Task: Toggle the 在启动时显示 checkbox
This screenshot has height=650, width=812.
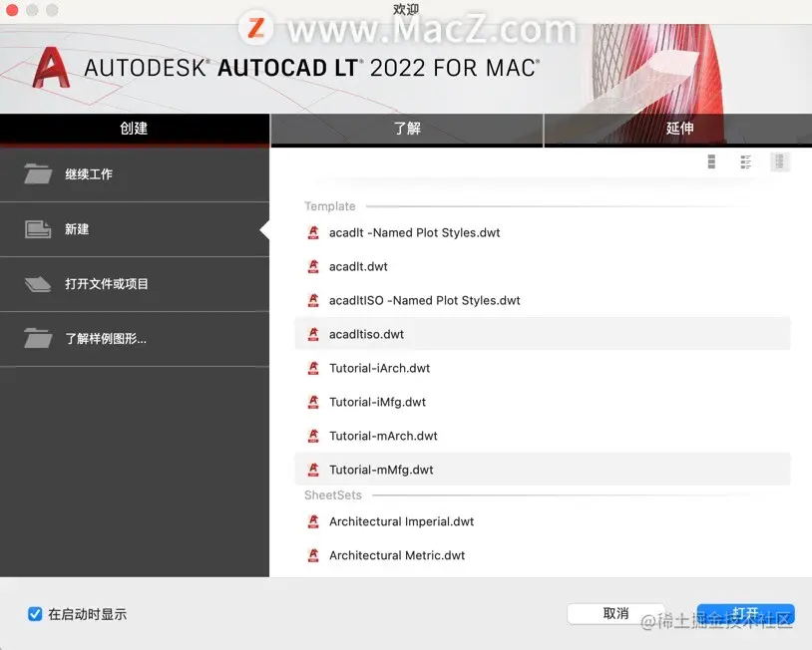Action: [x=35, y=614]
